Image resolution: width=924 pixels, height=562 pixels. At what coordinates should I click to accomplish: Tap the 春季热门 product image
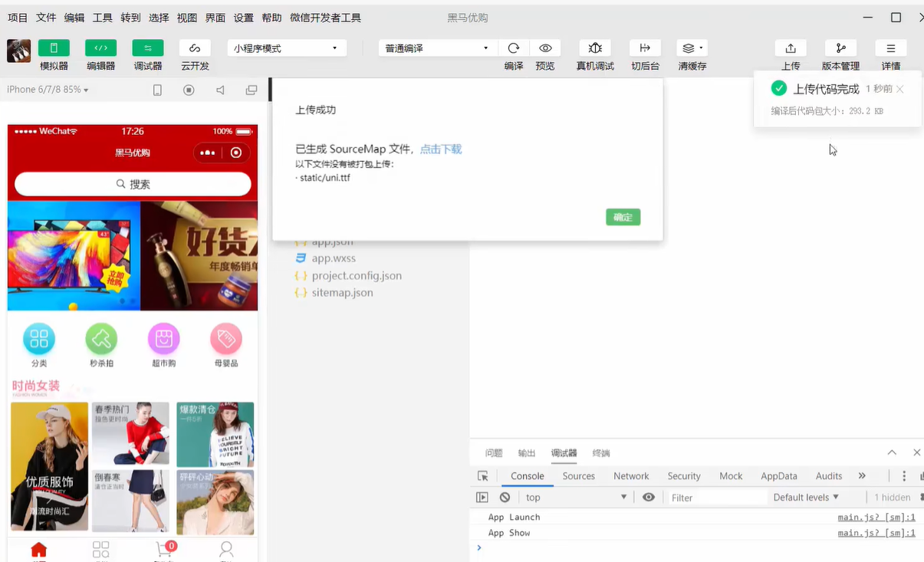[x=130, y=434]
